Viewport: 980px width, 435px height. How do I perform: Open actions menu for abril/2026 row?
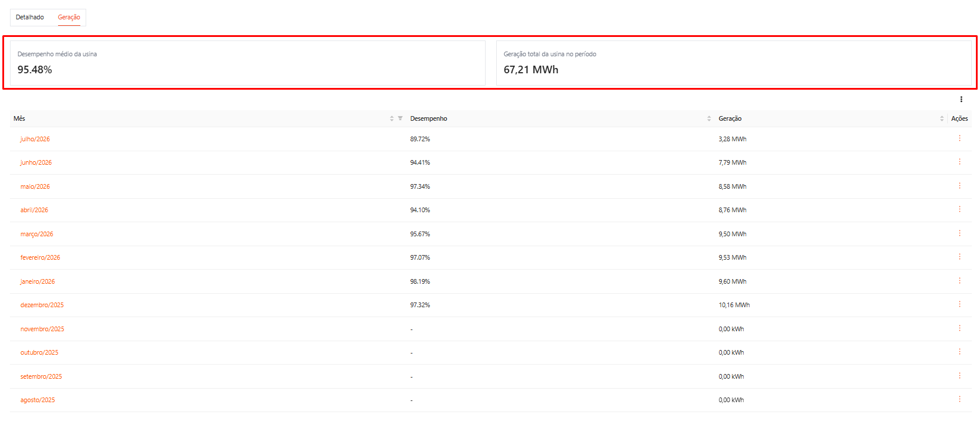pos(959,209)
